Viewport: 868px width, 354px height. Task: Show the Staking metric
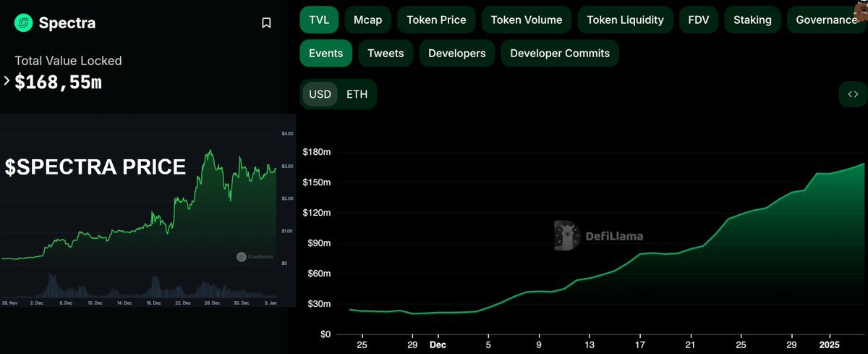click(752, 20)
